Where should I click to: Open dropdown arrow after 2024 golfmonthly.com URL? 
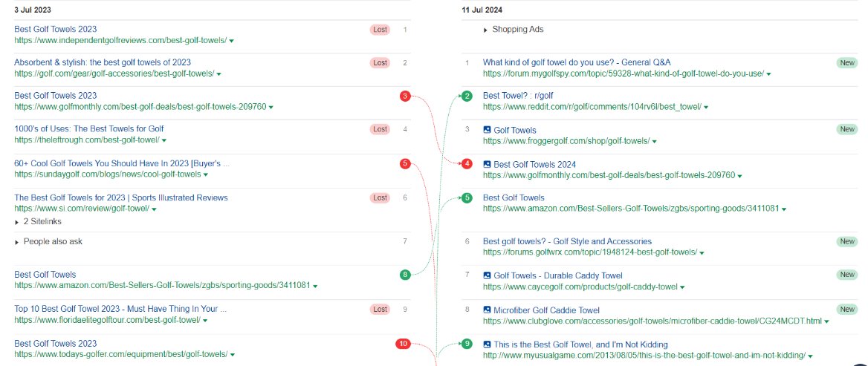(739, 176)
